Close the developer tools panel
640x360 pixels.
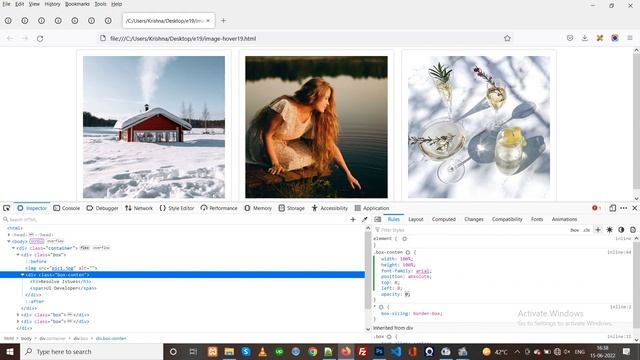tap(635, 208)
